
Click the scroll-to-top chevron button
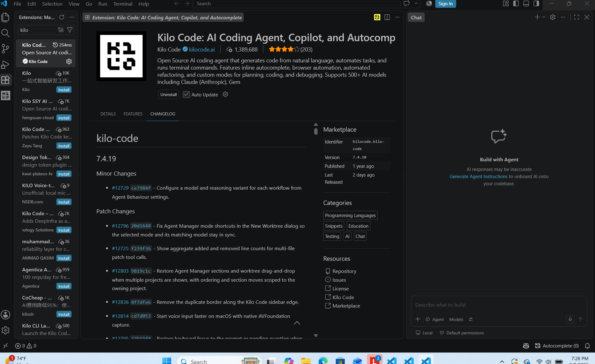(297, 323)
